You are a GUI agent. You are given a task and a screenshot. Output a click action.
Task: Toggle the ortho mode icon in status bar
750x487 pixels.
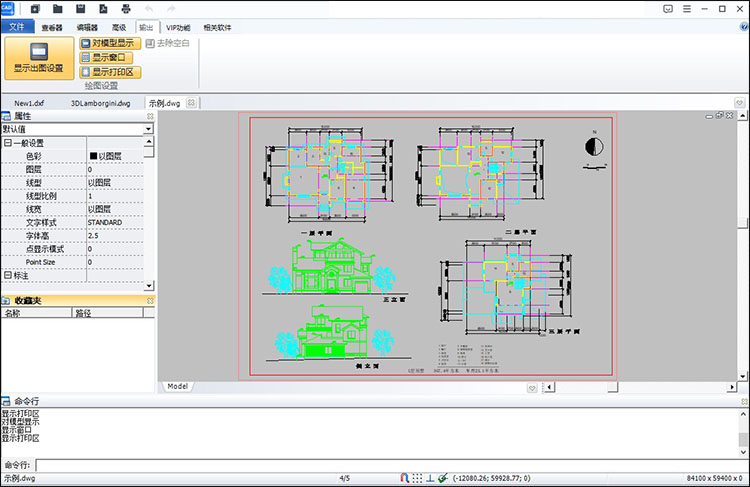(x=430, y=478)
